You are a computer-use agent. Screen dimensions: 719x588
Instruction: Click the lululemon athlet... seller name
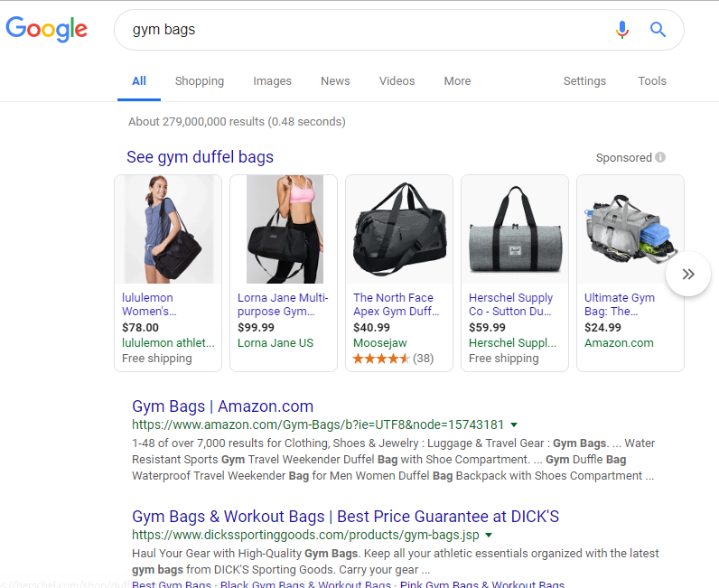(x=168, y=342)
